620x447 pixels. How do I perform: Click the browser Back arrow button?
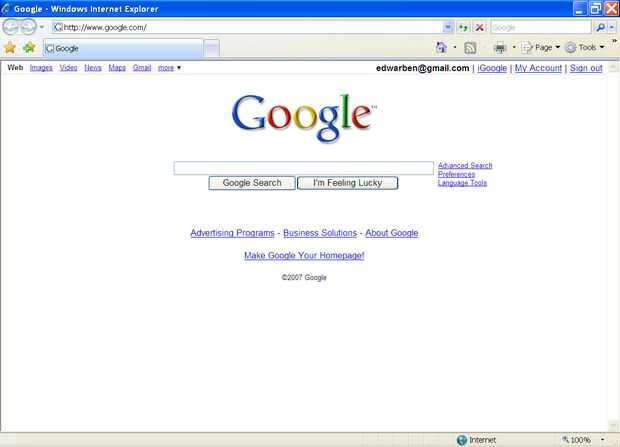[x=11, y=27]
